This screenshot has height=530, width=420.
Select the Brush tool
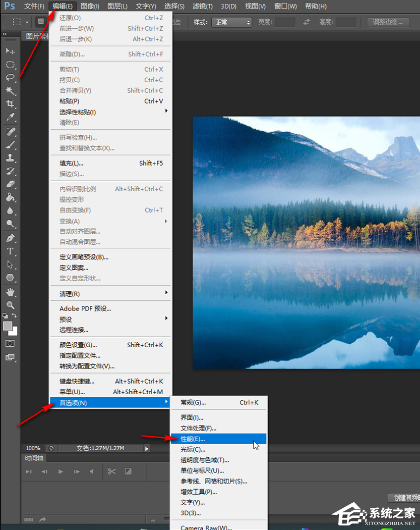[10, 145]
